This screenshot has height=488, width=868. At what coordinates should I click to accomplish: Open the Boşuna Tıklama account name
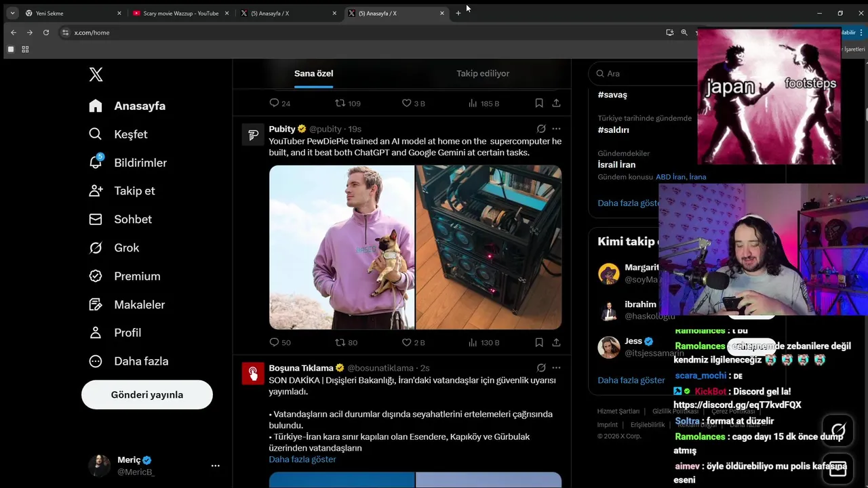(301, 368)
